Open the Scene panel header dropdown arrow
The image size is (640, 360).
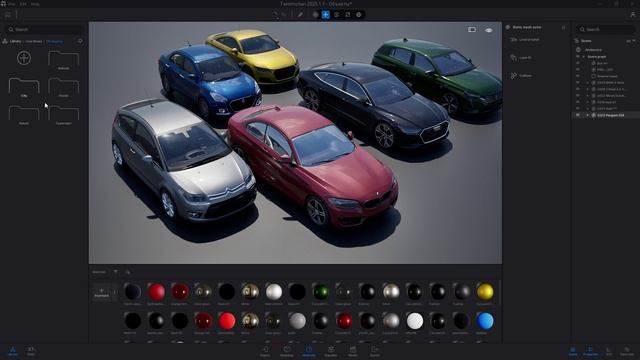(633, 41)
